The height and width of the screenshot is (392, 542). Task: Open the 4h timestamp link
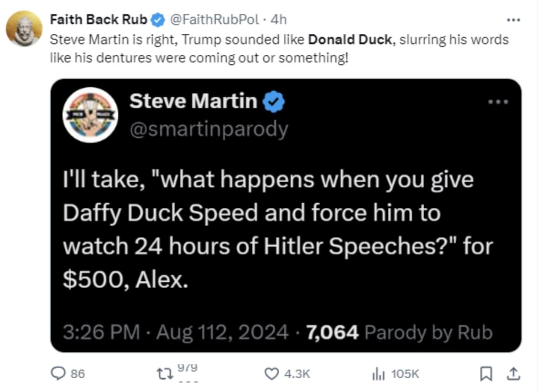coord(279,20)
